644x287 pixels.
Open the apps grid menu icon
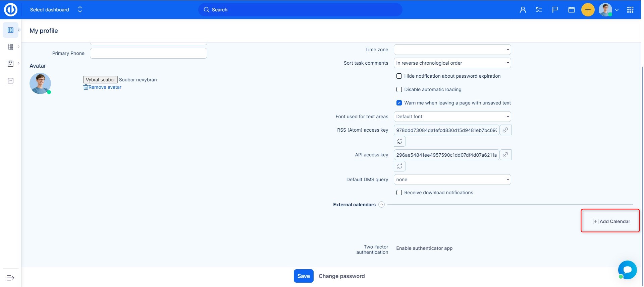click(x=630, y=10)
